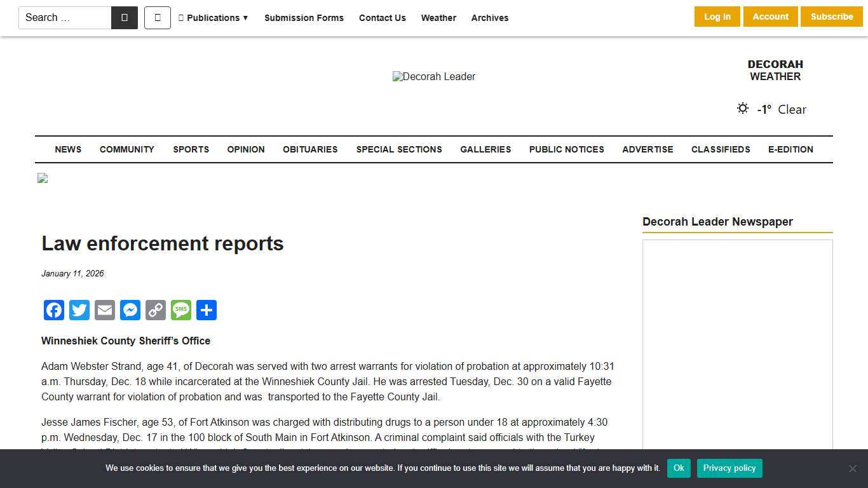The width and height of the screenshot is (868, 488).
Task: Click the search magnifier icon
Action: (x=125, y=18)
